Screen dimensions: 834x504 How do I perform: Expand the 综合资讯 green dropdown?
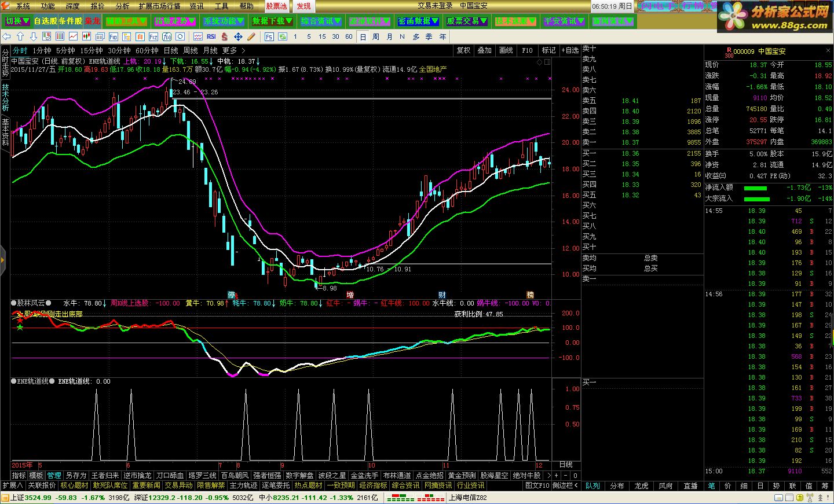tap(321, 21)
